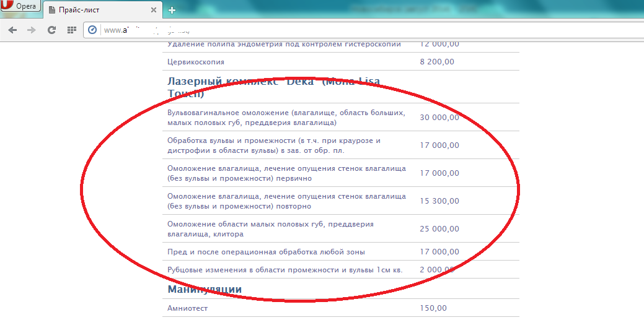
Task: Select the Прайс-лист tab
Action: [102, 10]
